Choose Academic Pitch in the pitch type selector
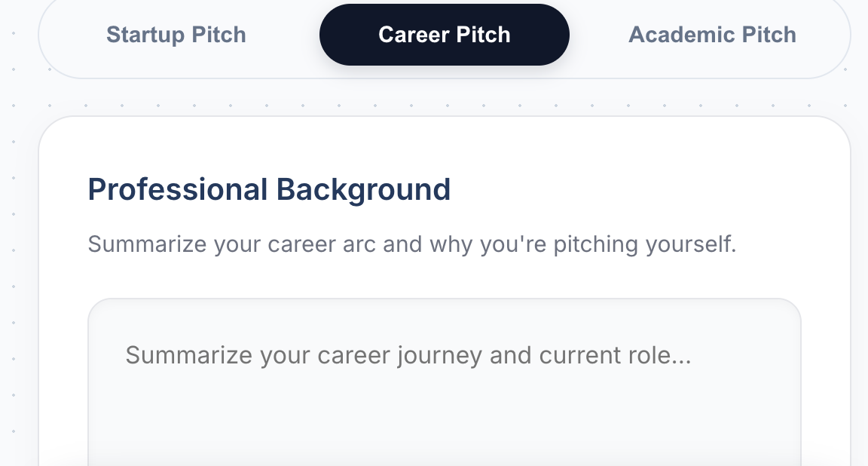The height and width of the screenshot is (466, 868). click(x=713, y=35)
